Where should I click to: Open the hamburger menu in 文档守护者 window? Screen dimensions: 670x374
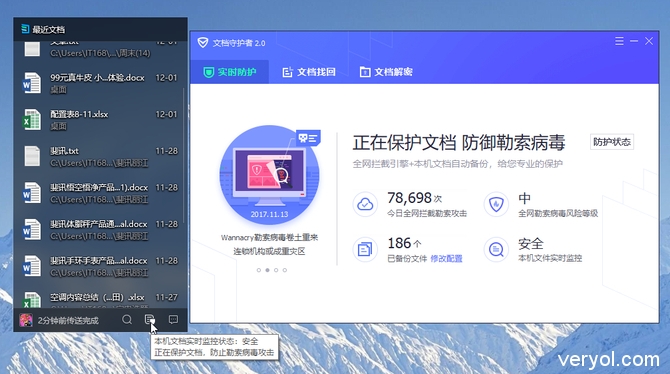[619, 41]
